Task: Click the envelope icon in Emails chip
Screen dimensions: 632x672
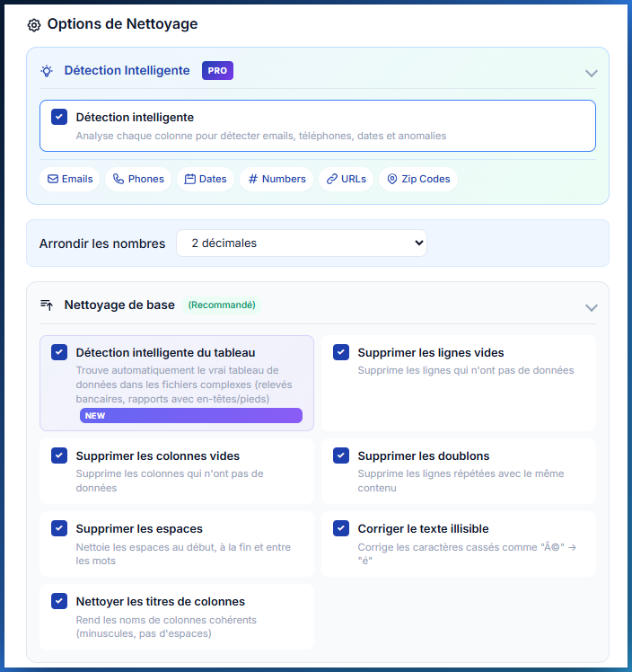Action: point(53,179)
